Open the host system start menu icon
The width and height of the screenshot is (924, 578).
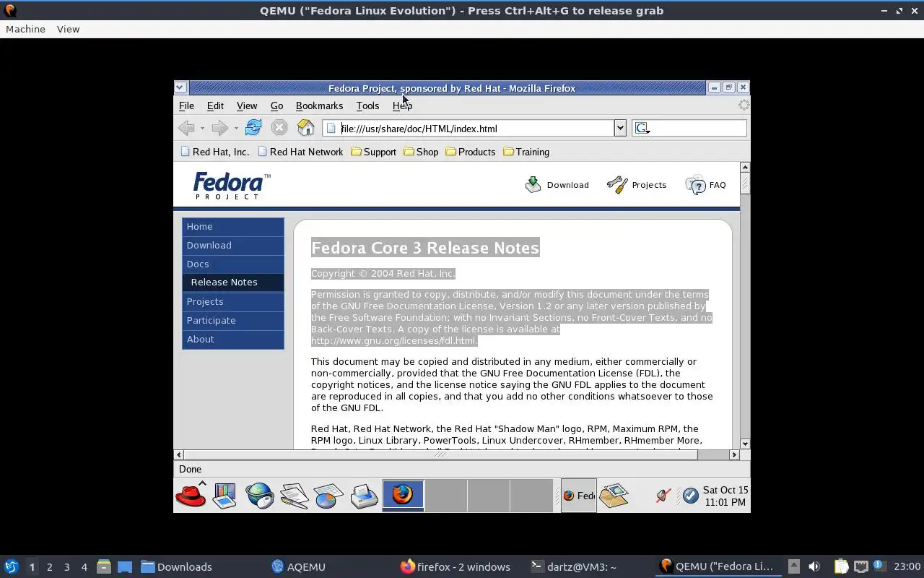(x=11, y=566)
